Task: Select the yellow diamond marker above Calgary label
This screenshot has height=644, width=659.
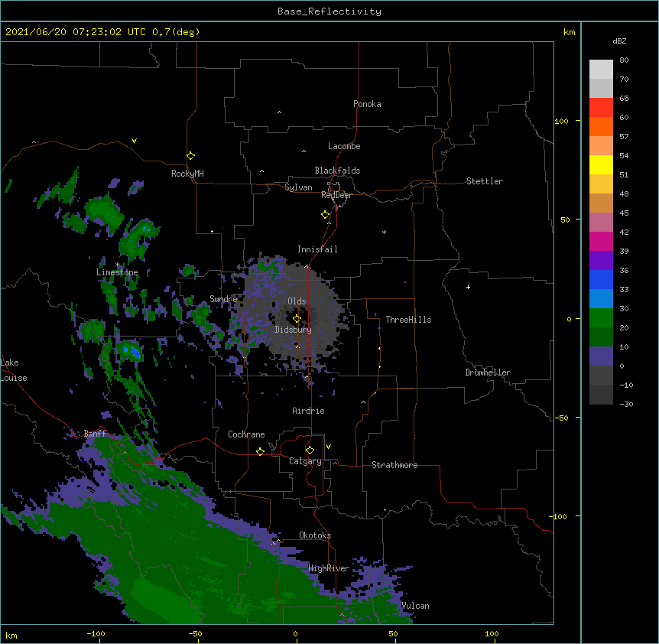Action: click(310, 450)
